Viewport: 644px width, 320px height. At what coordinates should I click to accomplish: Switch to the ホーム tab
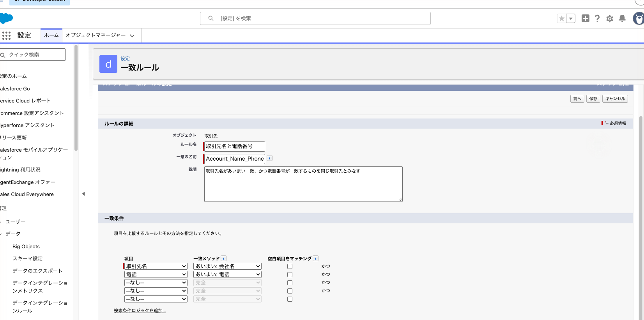[51, 35]
